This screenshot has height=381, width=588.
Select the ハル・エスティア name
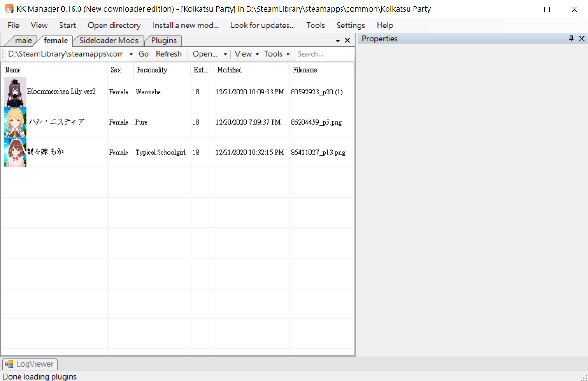56,122
